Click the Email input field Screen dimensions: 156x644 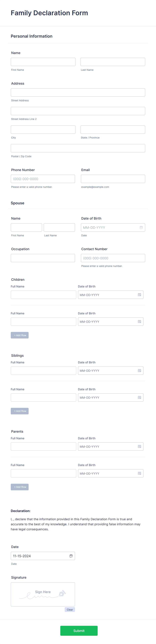(113, 179)
